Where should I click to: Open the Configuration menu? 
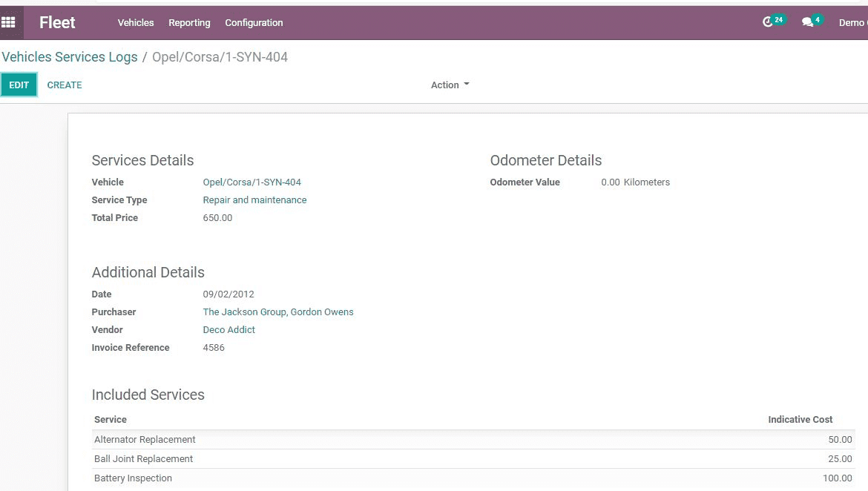pos(254,23)
